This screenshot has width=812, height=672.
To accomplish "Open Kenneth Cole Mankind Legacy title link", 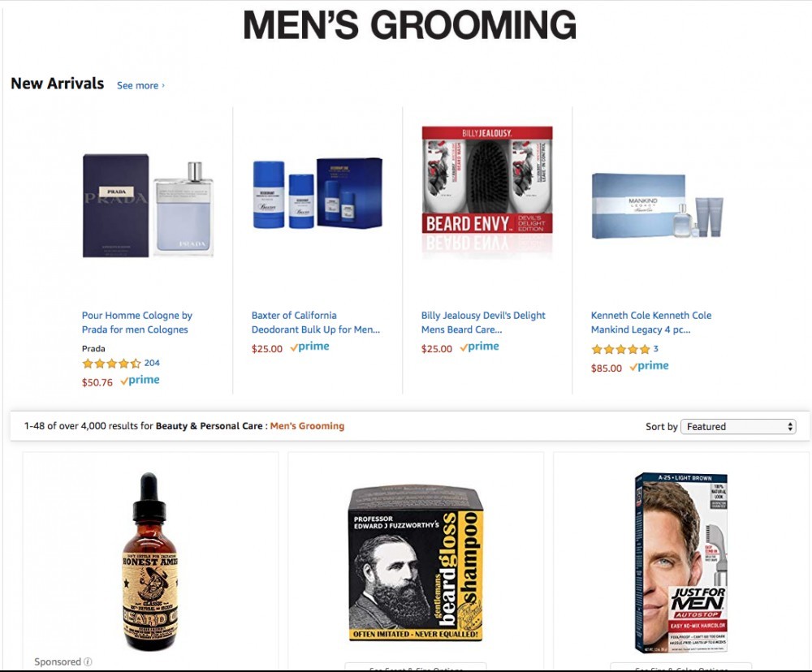I will [x=651, y=322].
